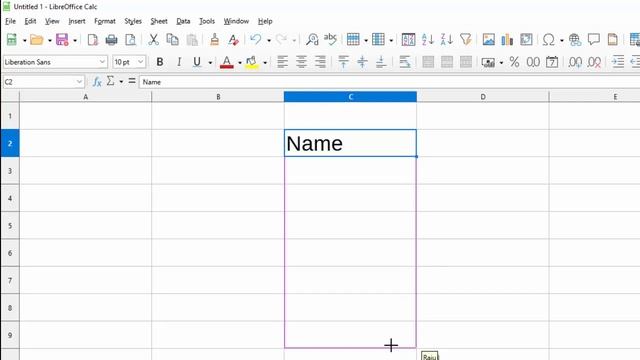The width and height of the screenshot is (640, 360).
Task: Toggle Bold formatting
Action: [160, 62]
